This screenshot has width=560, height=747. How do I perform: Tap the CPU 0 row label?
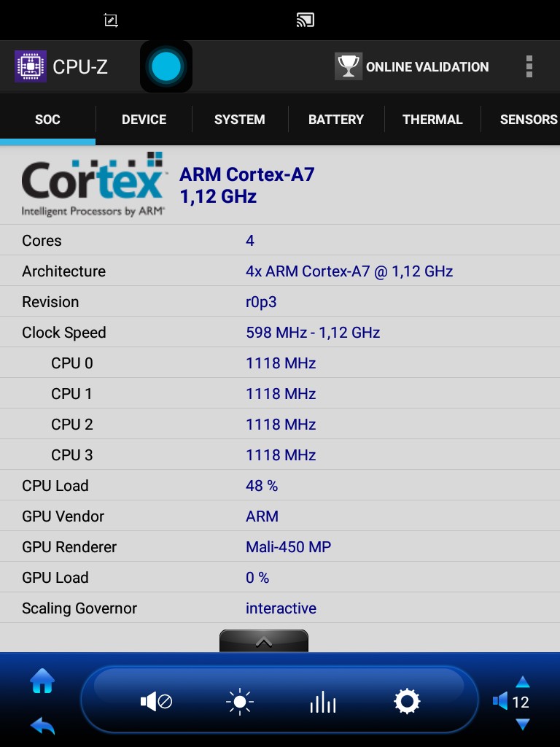72,363
